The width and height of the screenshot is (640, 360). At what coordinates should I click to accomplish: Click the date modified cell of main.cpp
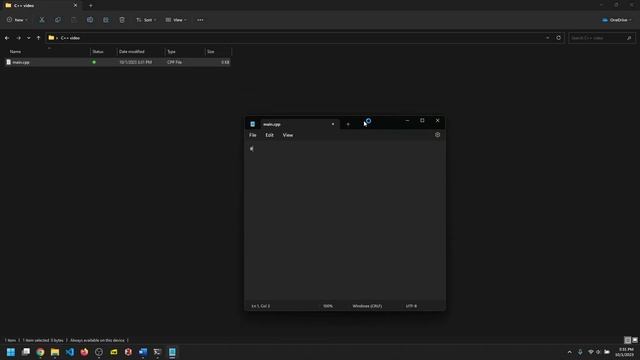(136, 62)
